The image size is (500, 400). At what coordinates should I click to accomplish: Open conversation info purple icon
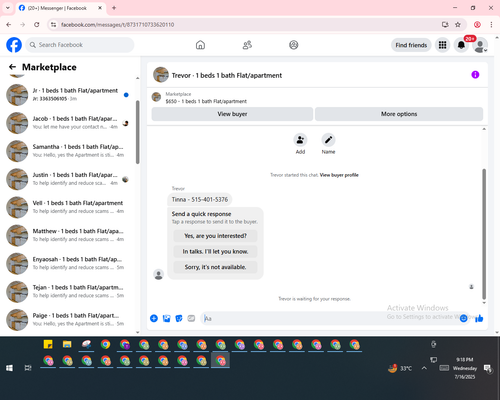coord(475,75)
